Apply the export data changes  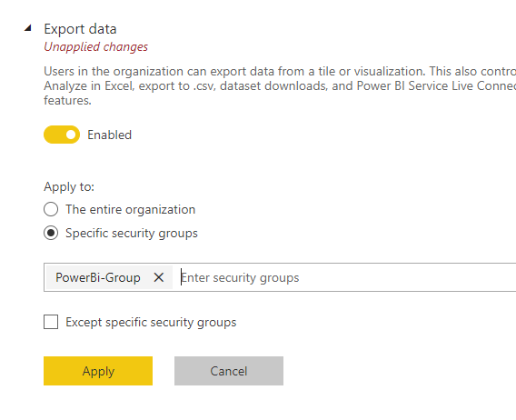[98, 371]
